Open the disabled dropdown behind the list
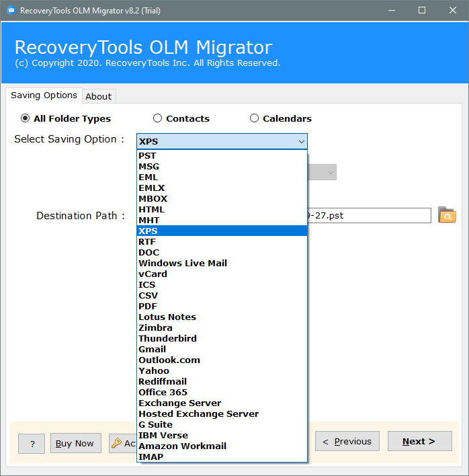Screen dimensions: 469x476 322,172
